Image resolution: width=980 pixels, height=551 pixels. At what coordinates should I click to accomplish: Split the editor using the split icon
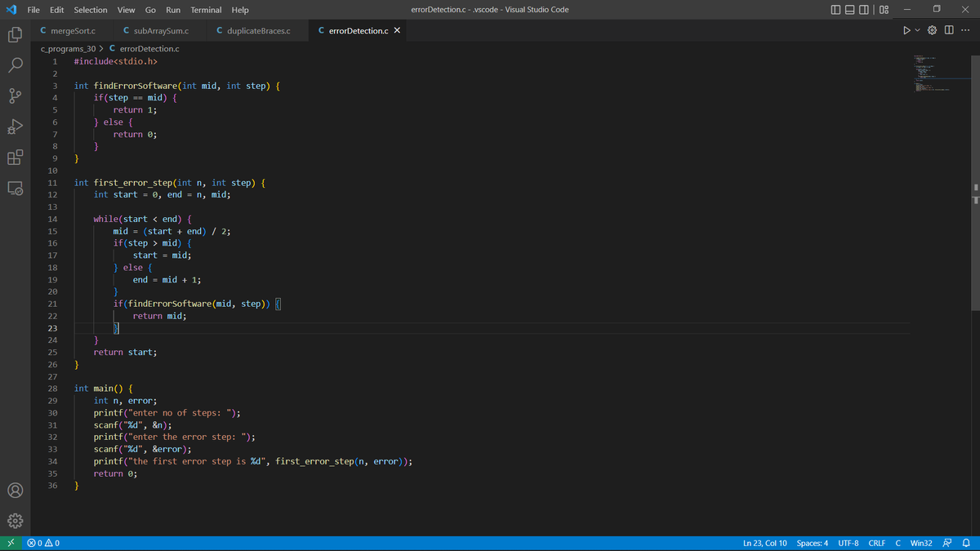[949, 29]
